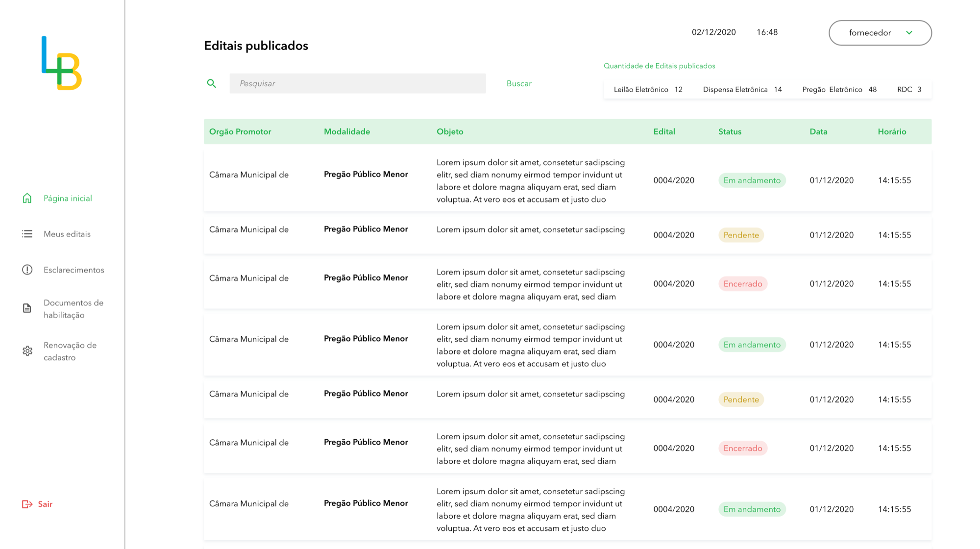Click the Horário column header
980x549 pixels.
[x=892, y=131]
